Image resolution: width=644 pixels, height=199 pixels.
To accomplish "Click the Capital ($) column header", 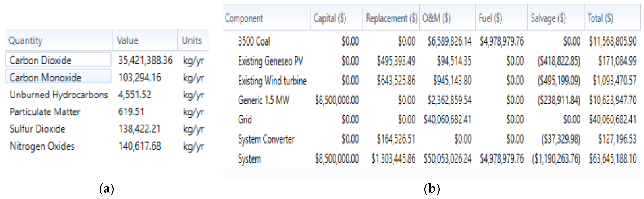I will click(x=330, y=18).
